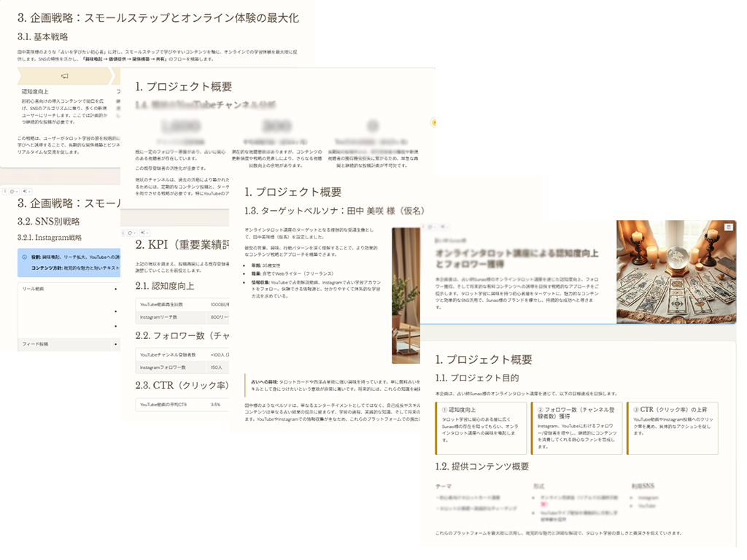This screenshot has width=747, height=560.
Task: Open the dropdown beside the sparkle AI icon
Action: pos(147,233)
